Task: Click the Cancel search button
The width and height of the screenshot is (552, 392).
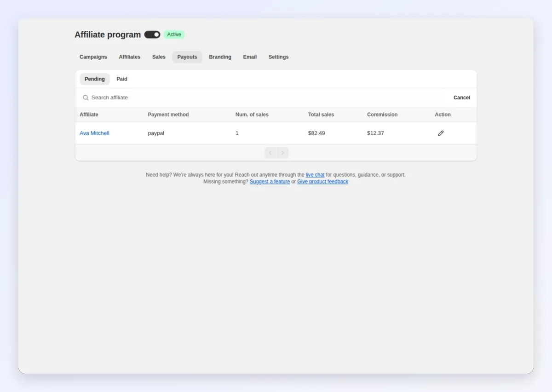Action: 462,98
